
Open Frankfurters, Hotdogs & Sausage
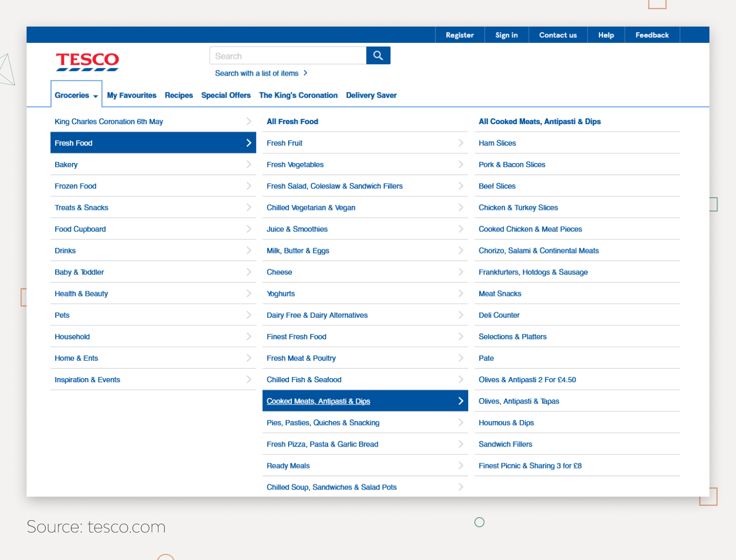(533, 272)
